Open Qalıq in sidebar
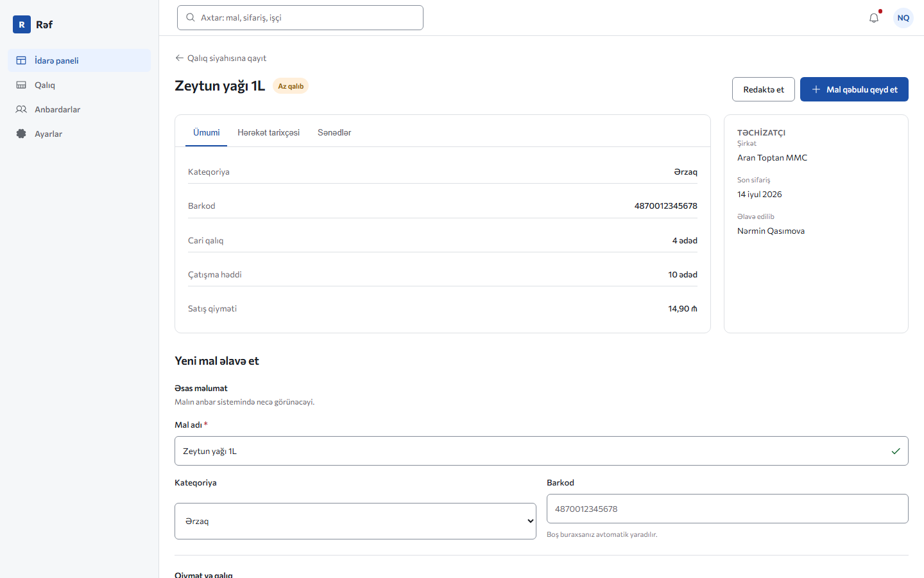Screen dimensions: 924x578 [x=79, y=85]
